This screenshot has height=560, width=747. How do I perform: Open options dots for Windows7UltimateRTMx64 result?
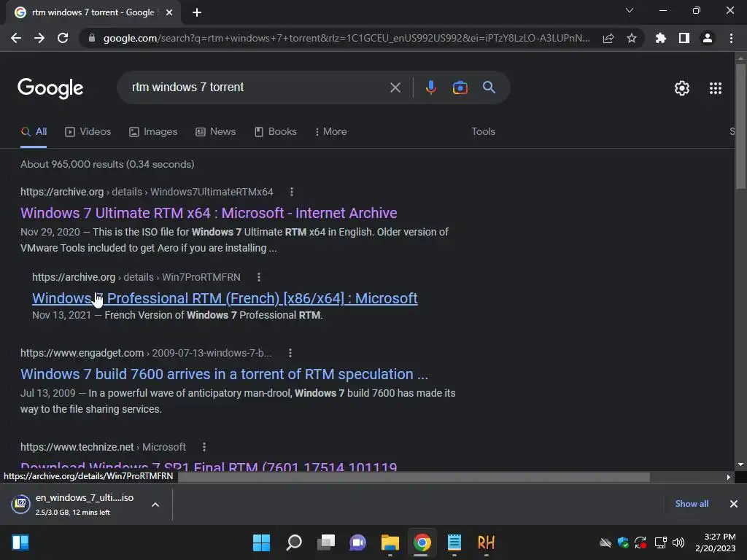click(x=292, y=192)
